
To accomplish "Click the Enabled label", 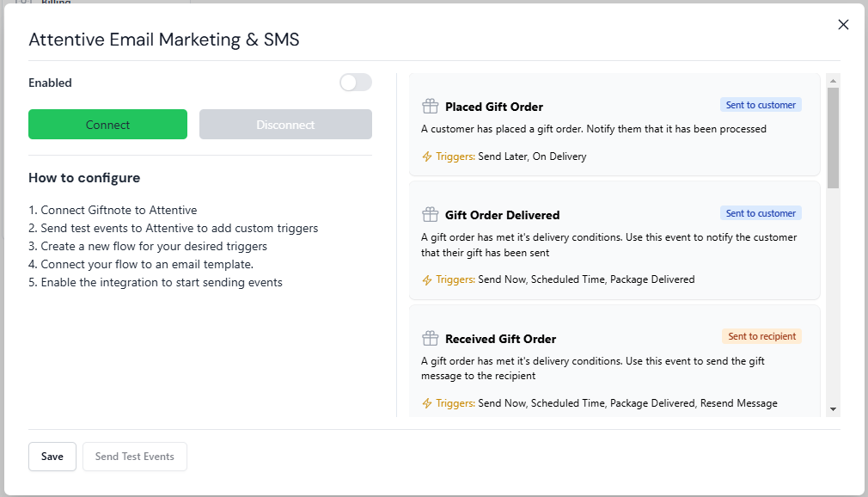I will (x=50, y=83).
